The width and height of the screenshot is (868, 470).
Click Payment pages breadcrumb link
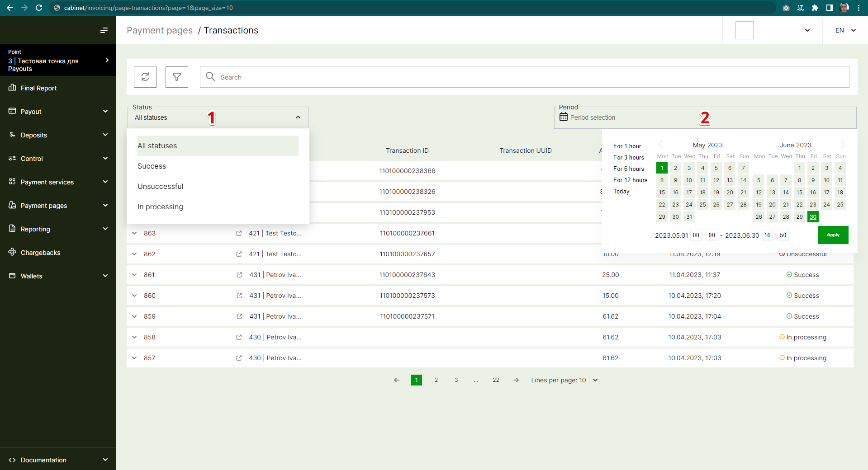[160, 30]
